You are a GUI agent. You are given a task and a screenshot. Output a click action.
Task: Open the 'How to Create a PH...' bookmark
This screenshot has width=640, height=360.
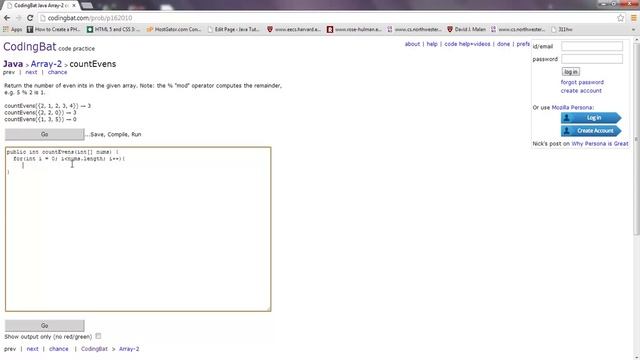53,29
